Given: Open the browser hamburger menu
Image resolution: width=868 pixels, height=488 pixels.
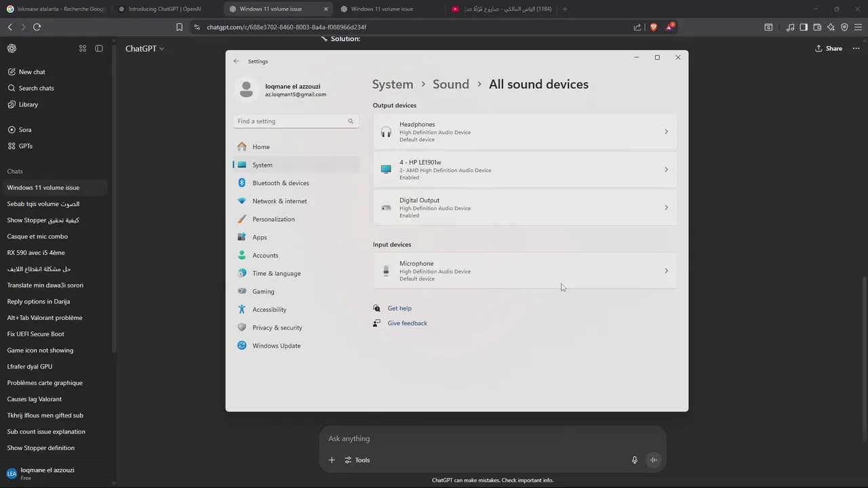Looking at the screenshot, I should click(858, 27).
